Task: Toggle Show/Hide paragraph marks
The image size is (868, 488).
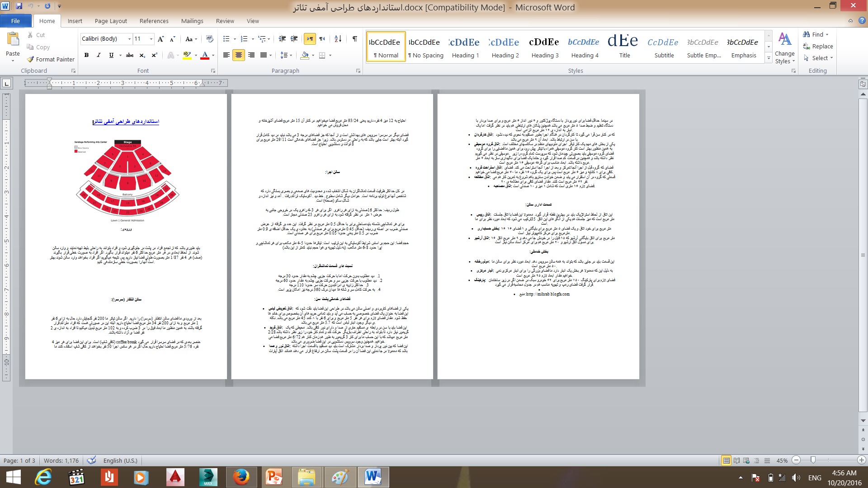Action: [355, 39]
